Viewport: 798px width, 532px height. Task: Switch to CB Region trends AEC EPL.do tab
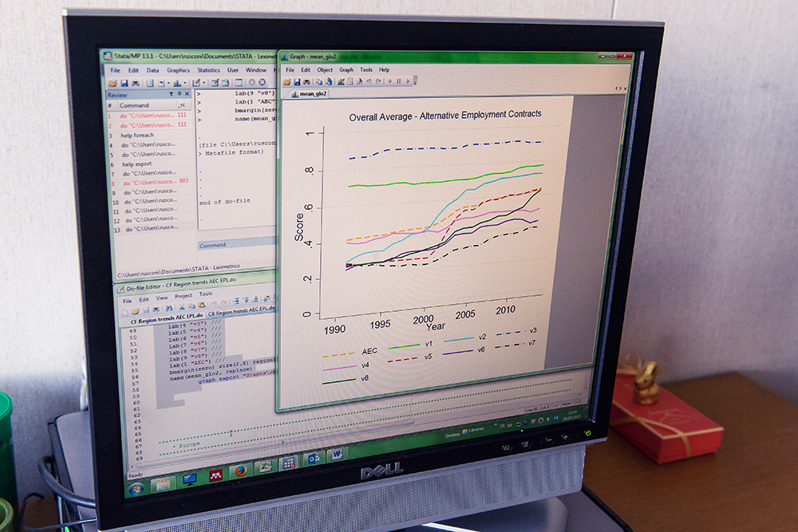pyautogui.click(x=242, y=311)
